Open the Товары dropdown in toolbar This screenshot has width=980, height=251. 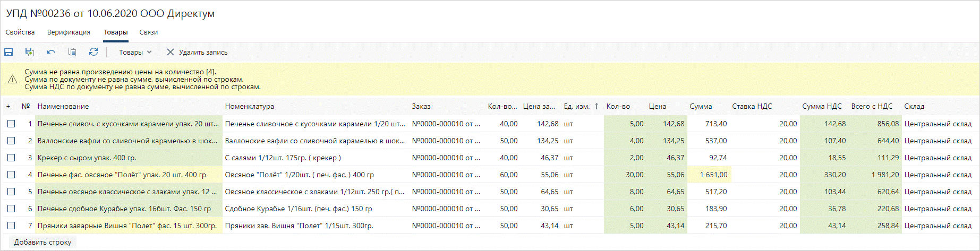135,52
